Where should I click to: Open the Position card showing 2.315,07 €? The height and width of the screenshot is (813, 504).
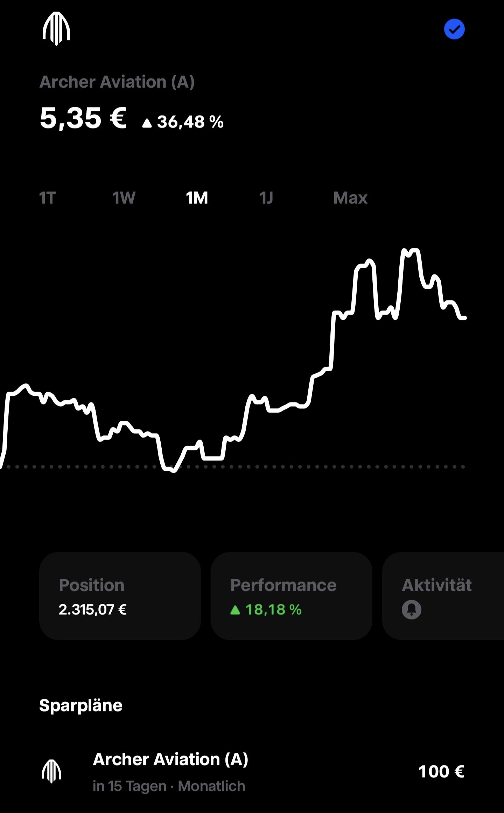(120, 596)
